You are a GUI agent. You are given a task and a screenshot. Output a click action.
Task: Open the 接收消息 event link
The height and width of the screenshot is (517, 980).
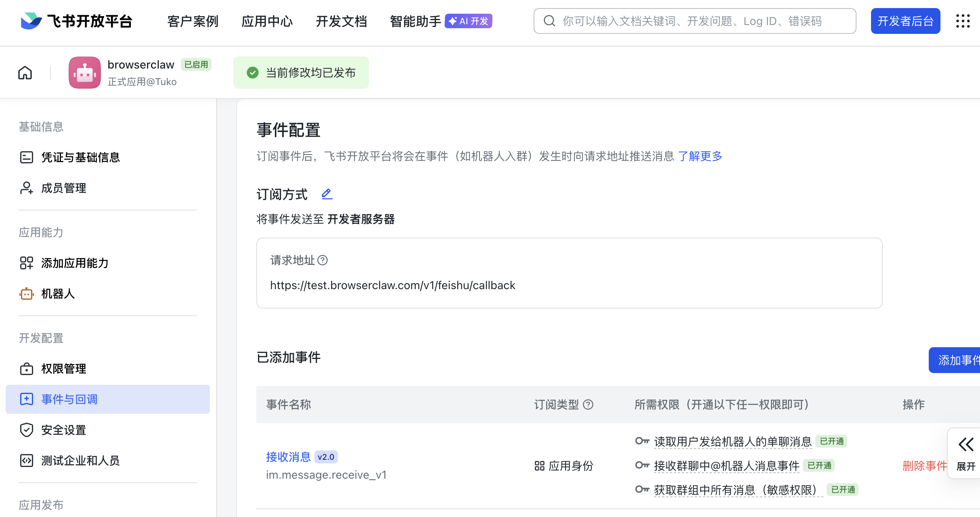click(x=288, y=457)
